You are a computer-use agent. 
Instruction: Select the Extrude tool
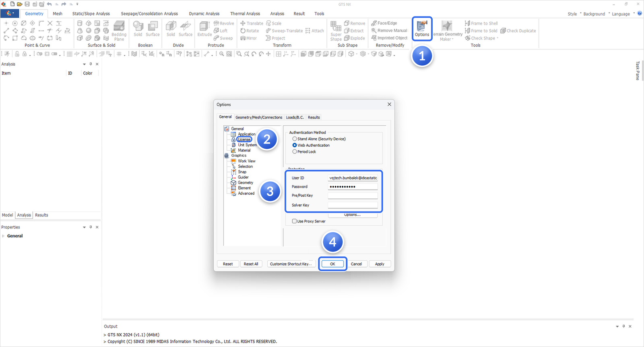click(x=204, y=29)
